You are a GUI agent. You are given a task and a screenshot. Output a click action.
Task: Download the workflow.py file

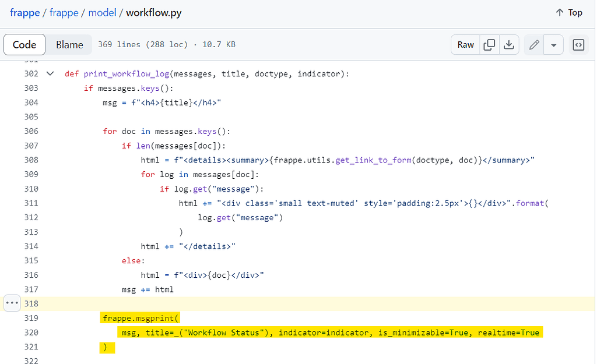(x=508, y=44)
